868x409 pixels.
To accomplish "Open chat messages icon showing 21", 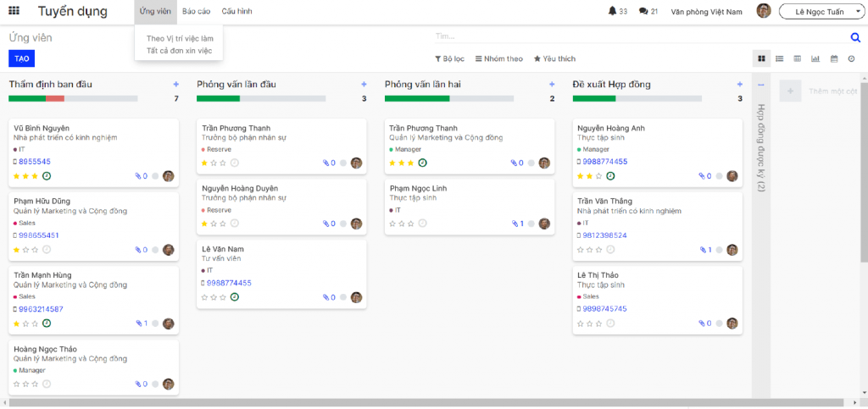I will (x=648, y=11).
